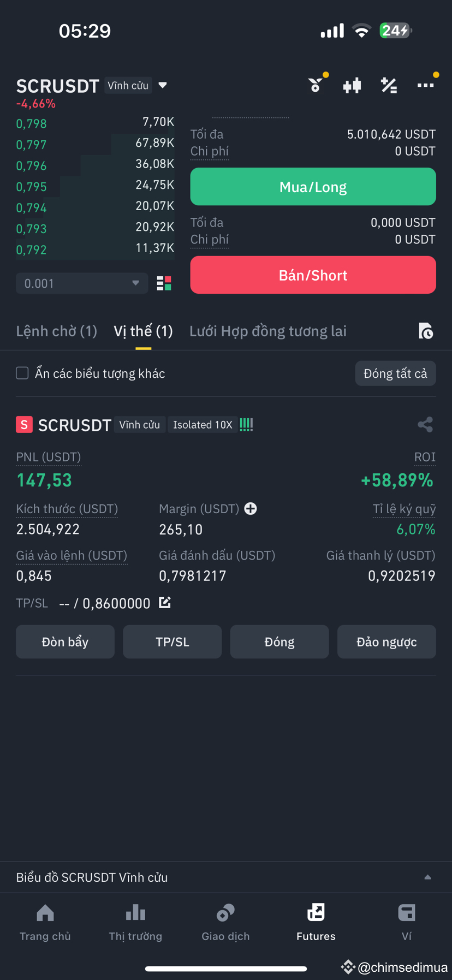
Task: Open the 'Lưới Hợp đồng tương lai' tab
Action: click(267, 331)
